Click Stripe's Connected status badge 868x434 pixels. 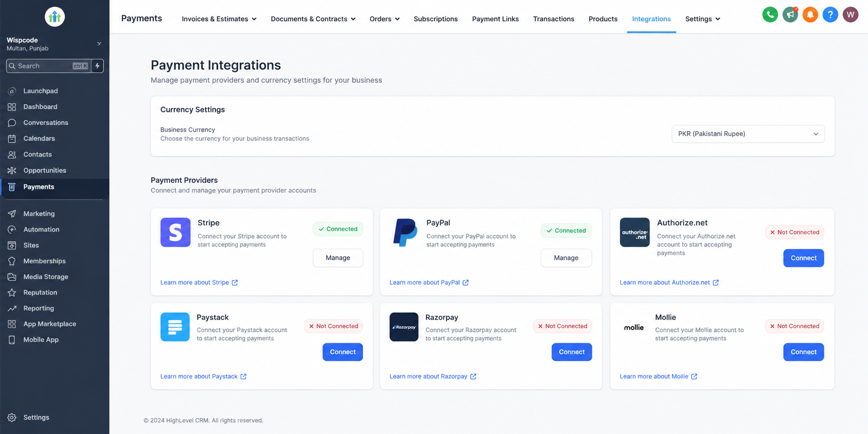338,229
